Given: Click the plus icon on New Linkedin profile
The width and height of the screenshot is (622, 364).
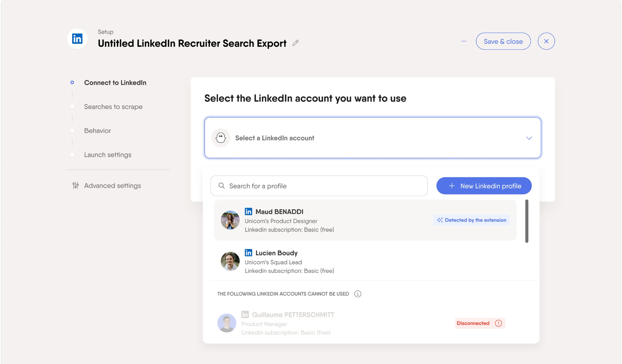Looking at the screenshot, I should click(452, 186).
